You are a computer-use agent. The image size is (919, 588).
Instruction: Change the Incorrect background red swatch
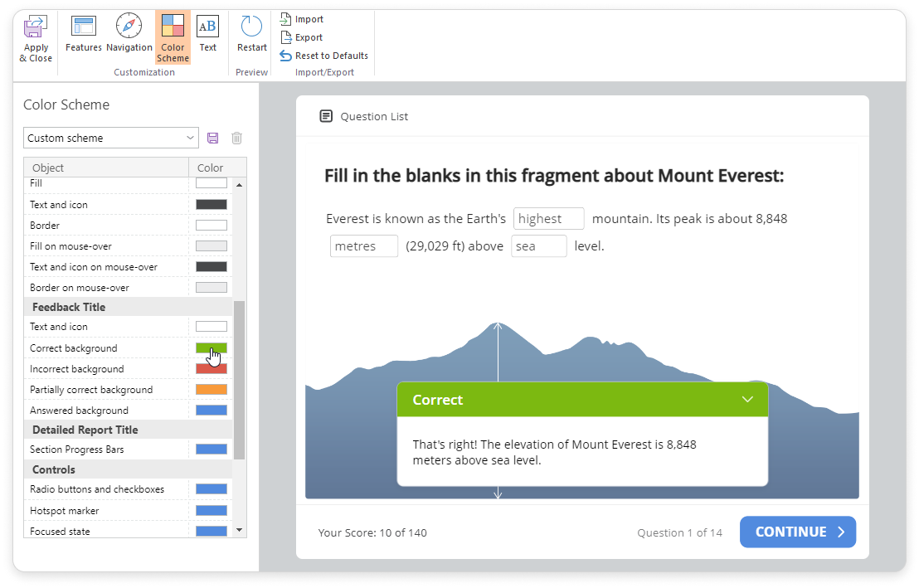(211, 369)
